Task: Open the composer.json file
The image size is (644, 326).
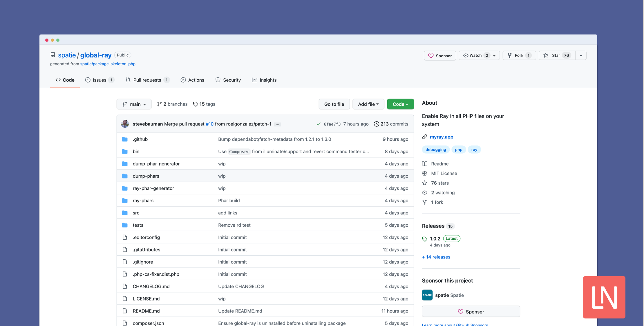Action: click(149, 323)
